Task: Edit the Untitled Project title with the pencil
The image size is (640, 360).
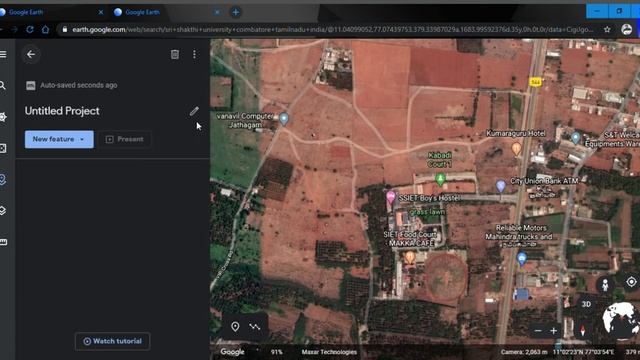Action: (x=194, y=111)
